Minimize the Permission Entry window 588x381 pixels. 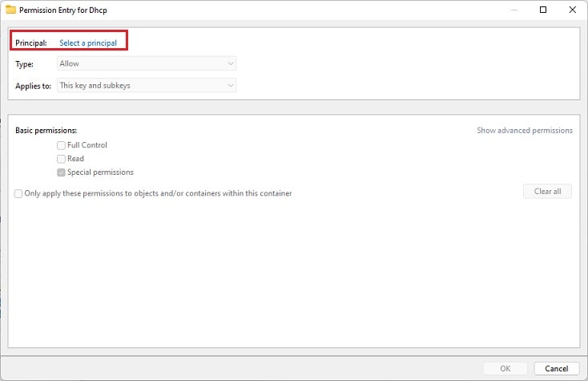(x=514, y=10)
